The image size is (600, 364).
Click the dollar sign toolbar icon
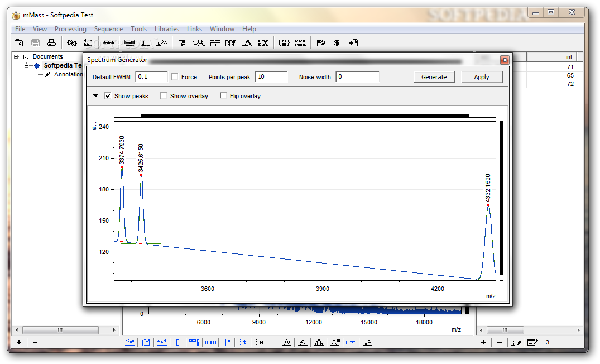click(x=337, y=43)
